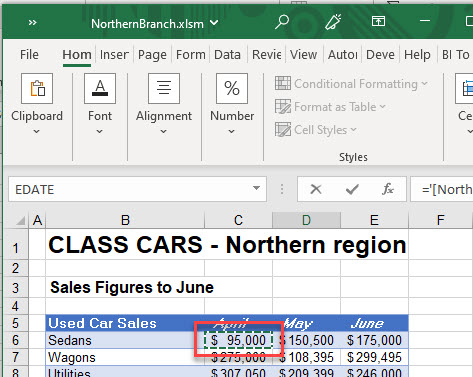Select column E header

click(x=374, y=220)
